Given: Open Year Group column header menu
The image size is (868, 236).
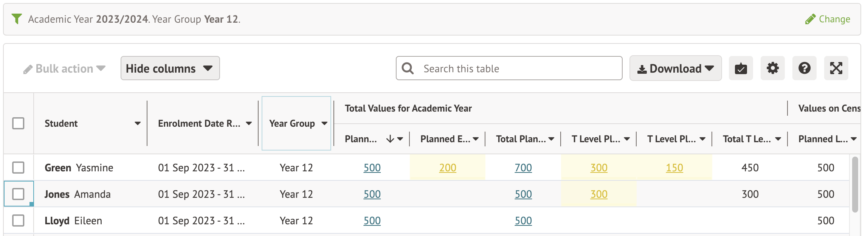Looking at the screenshot, I should tap(324, 124).
